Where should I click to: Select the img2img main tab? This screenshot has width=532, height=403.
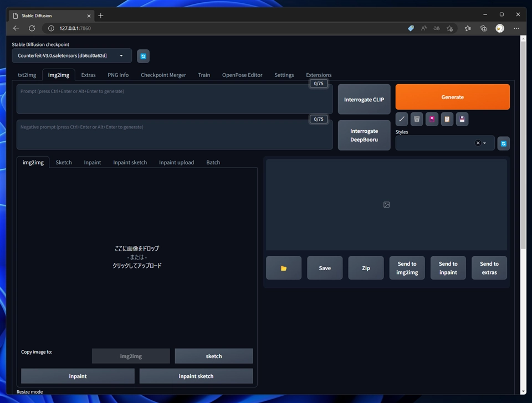59,75
